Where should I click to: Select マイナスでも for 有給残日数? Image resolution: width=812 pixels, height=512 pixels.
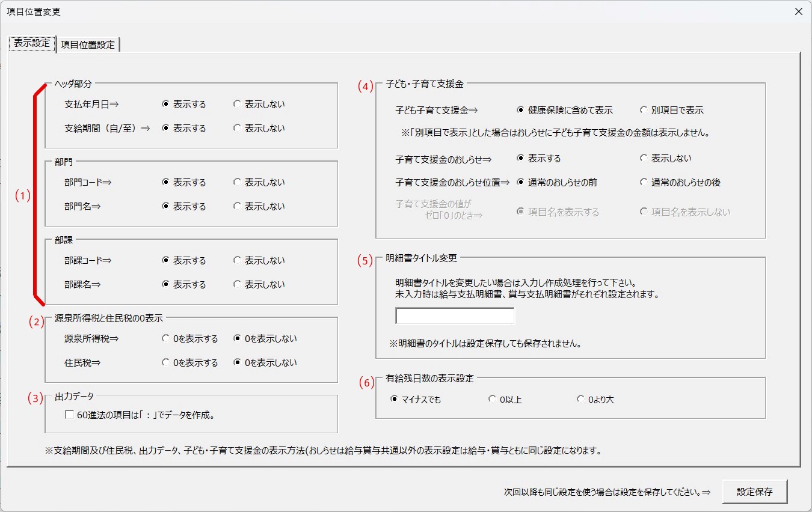416,399
